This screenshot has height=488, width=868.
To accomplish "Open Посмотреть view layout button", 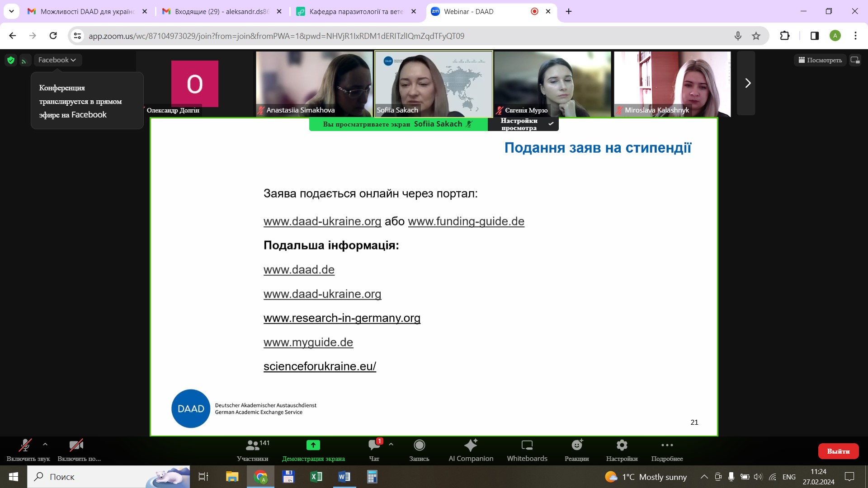I will [x=820, y=60].
